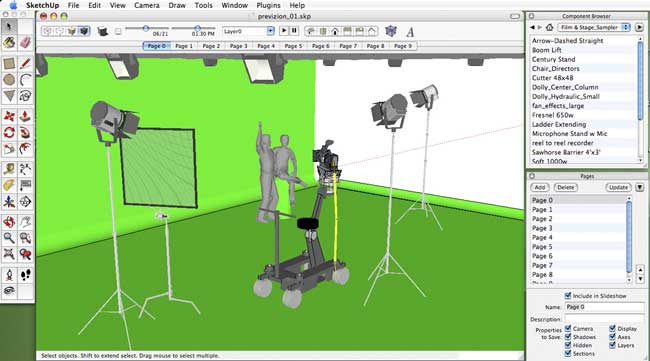Click the Add page button
This screenshot has height=361, width=650.
coord(540,187)
